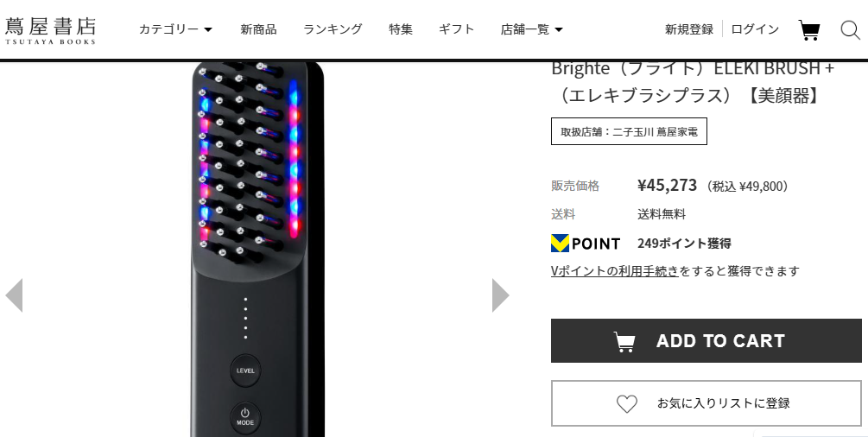The width and height of the screenshot is (868, 437).
Task: Click the electric brush product image
Action: pyautogui.click(x=257, y=250)
